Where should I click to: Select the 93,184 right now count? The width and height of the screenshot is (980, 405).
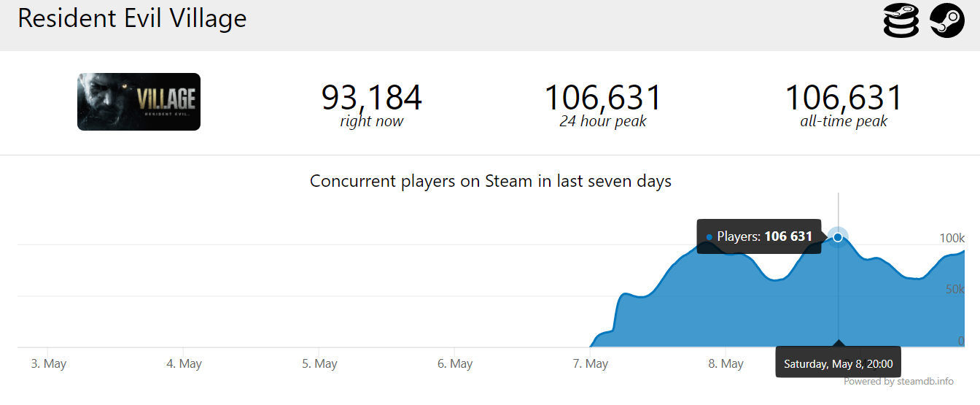coord(372,98)
